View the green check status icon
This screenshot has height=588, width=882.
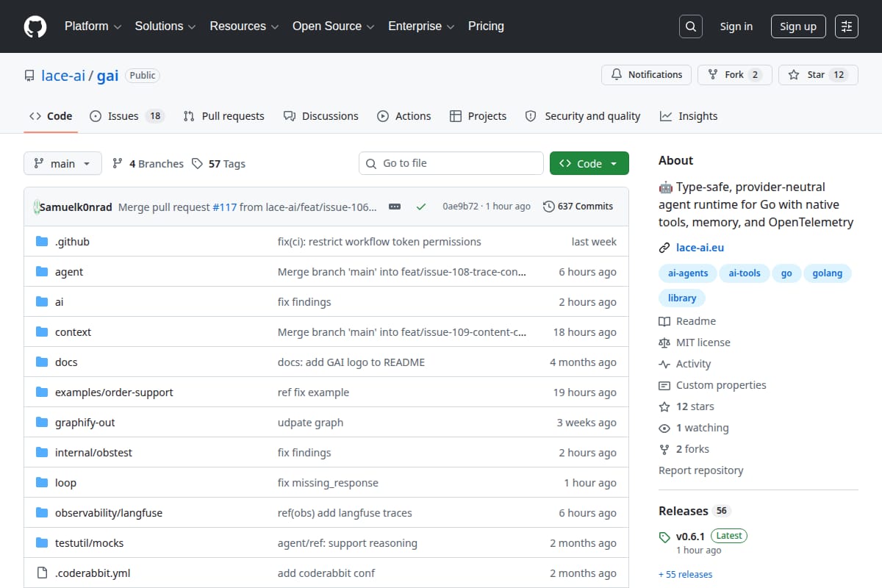pos(421,207)
